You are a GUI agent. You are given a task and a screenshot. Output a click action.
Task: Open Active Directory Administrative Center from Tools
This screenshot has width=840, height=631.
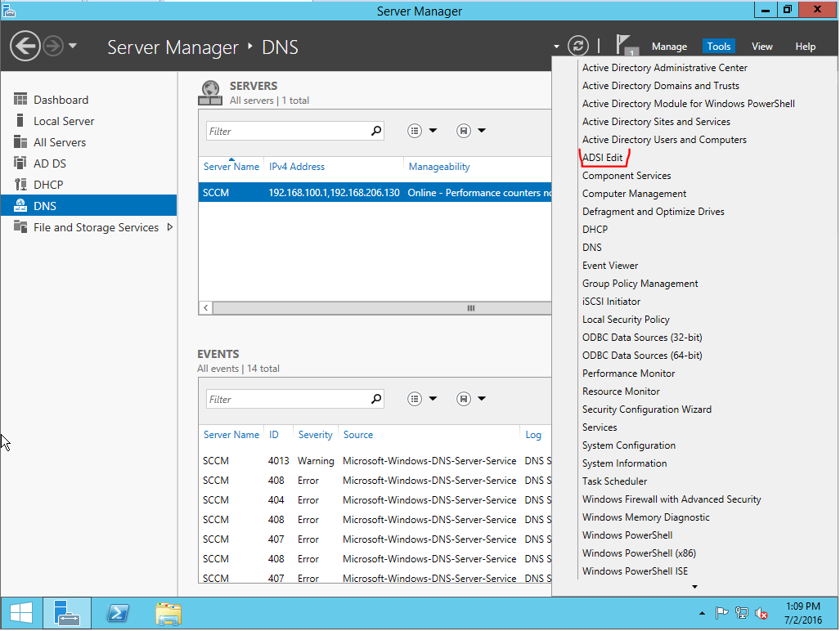tap(665, 68)
